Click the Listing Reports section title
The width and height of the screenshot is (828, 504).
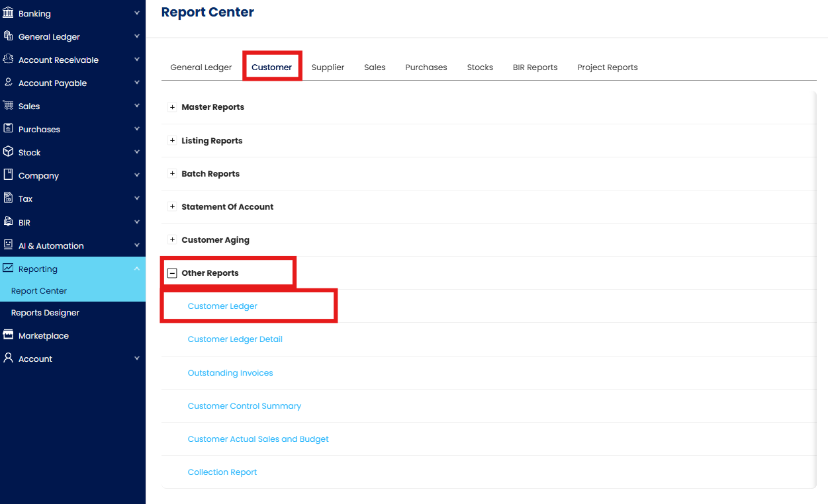212,141
